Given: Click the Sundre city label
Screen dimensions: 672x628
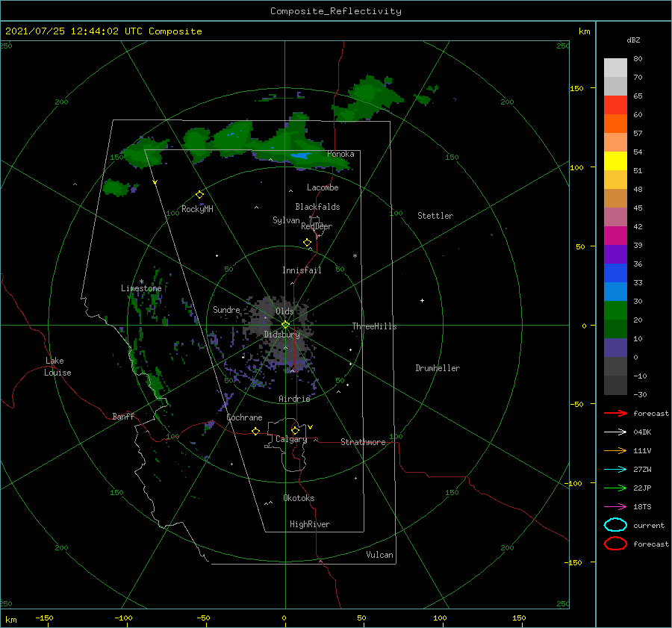Looking at the screenshot, I should tap(226, 309).
